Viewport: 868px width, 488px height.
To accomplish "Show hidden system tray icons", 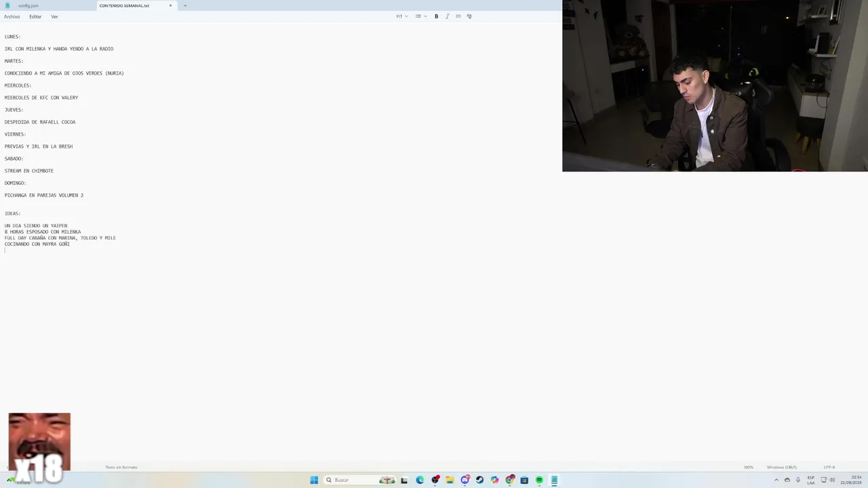I will [x=776, y=480].
